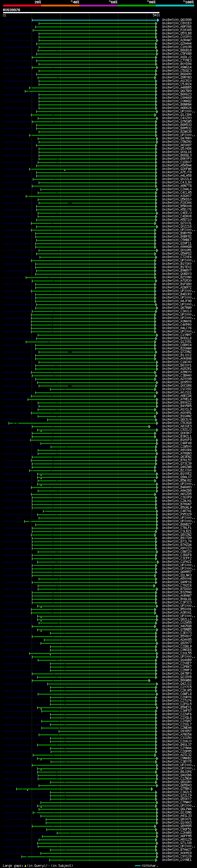Screen dimensions: 197x868
Task: Select hit label UniRef100_A6SA97
Action: coord(177,145)
